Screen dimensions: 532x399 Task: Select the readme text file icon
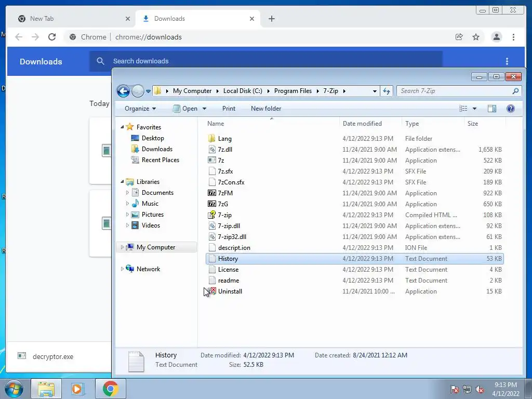pyautogui.click(x=212, y=280)
